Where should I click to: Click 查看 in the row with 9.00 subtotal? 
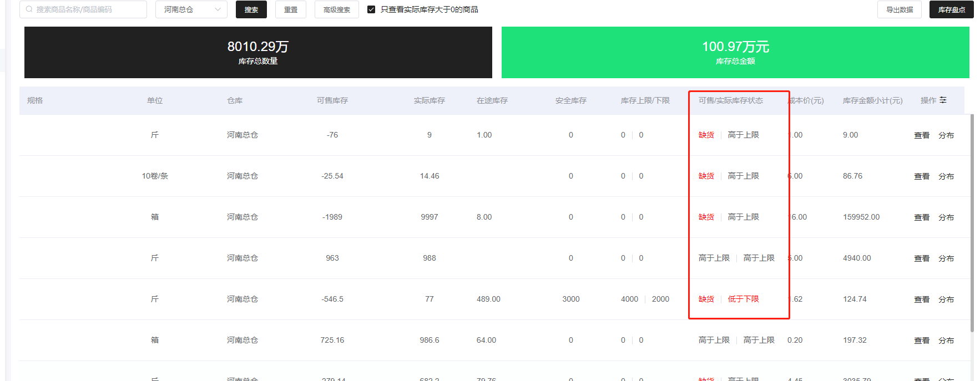tap(922, 135)
